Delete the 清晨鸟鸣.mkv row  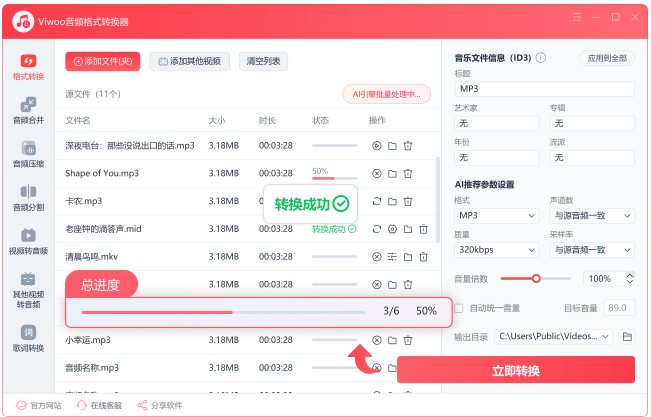click(x=423, y=257)
